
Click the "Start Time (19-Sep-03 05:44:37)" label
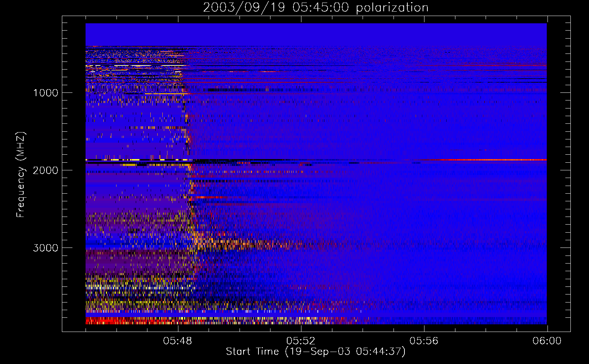[316, 352]
